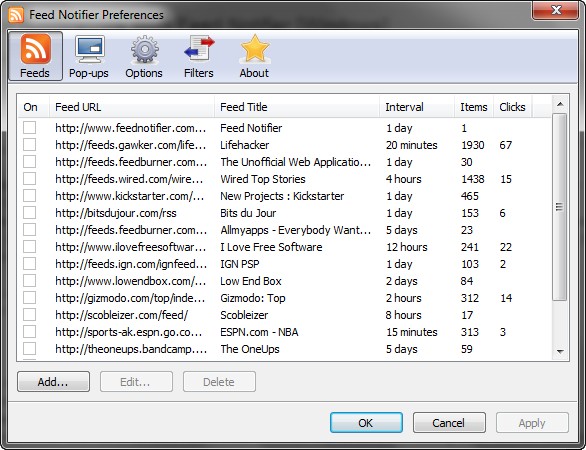Select the http://www.feednotifier.com... URL row
This screenshot has width=586, height=450.
click(x=131, y=128)
